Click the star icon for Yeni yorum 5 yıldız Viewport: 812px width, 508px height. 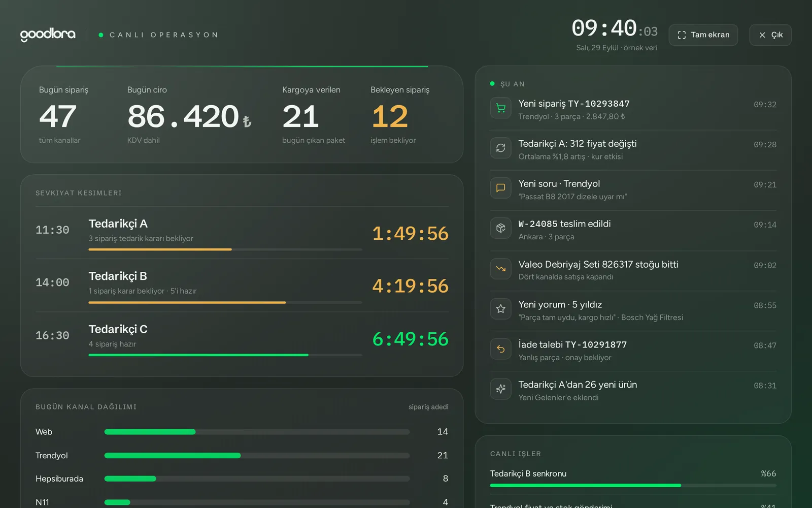tap(500, 309)
